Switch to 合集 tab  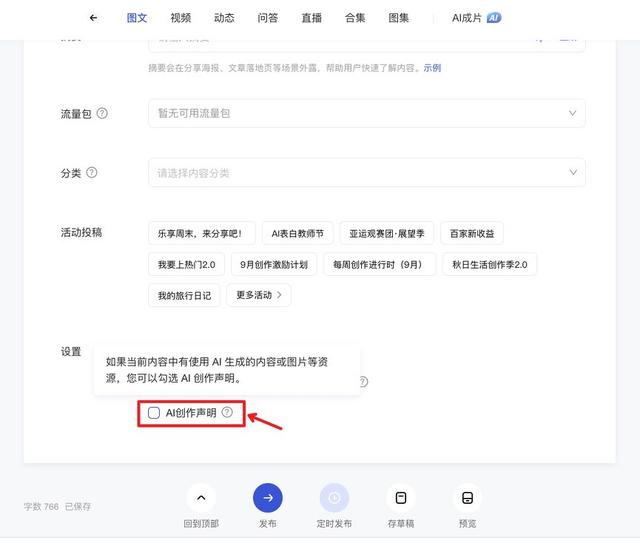355,18
